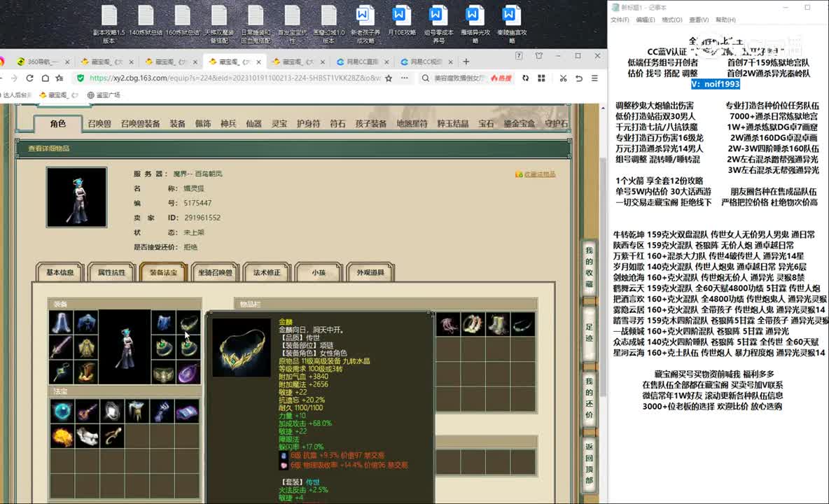Open the 足迹 side button

(x=589, y=332)
